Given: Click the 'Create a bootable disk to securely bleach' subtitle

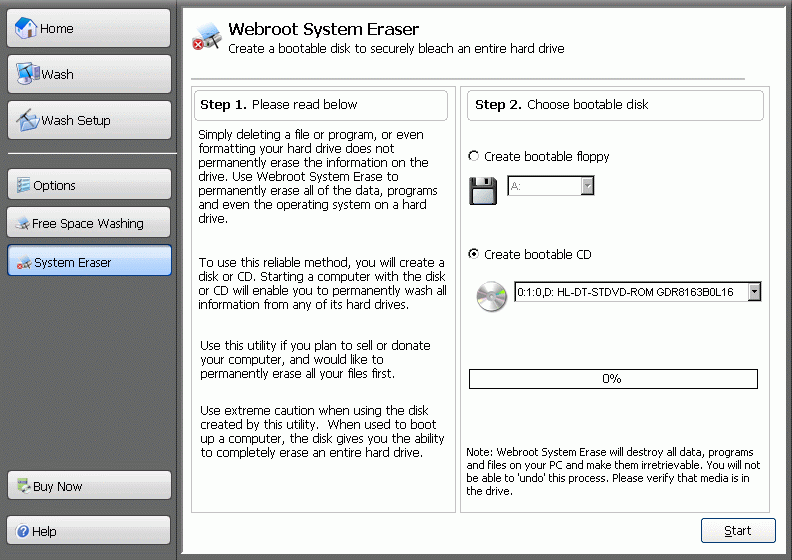Looking at the screenshot, I should tap(396, 48).
